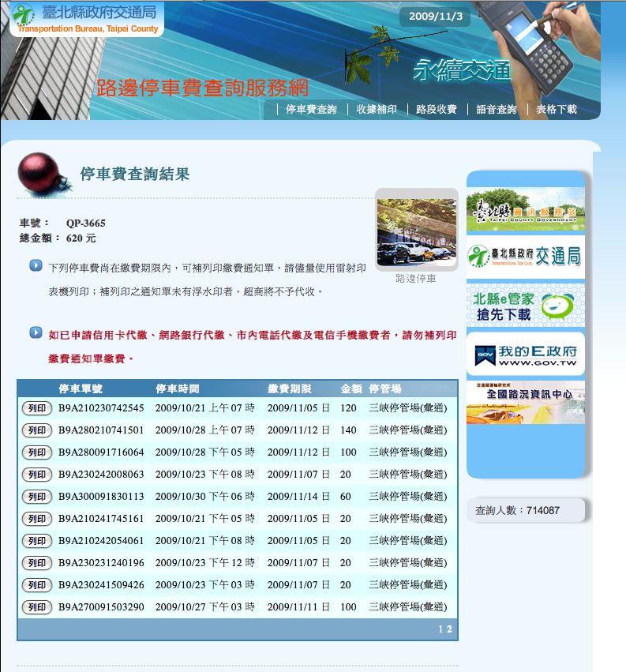Open the 全國路況資訊中心 banner
Image resolution: width=626 pixels, height=672 pixels.
(x=525, y=403)
